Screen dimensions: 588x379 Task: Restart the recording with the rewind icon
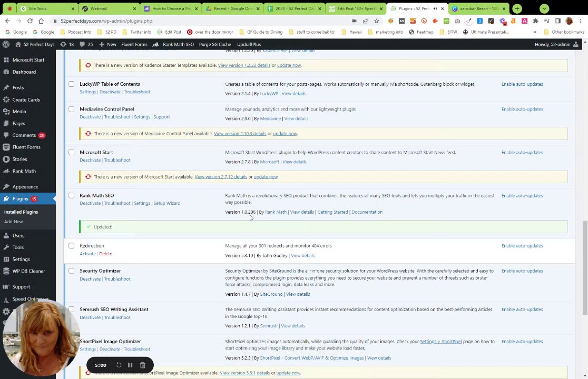pos(119,365)
